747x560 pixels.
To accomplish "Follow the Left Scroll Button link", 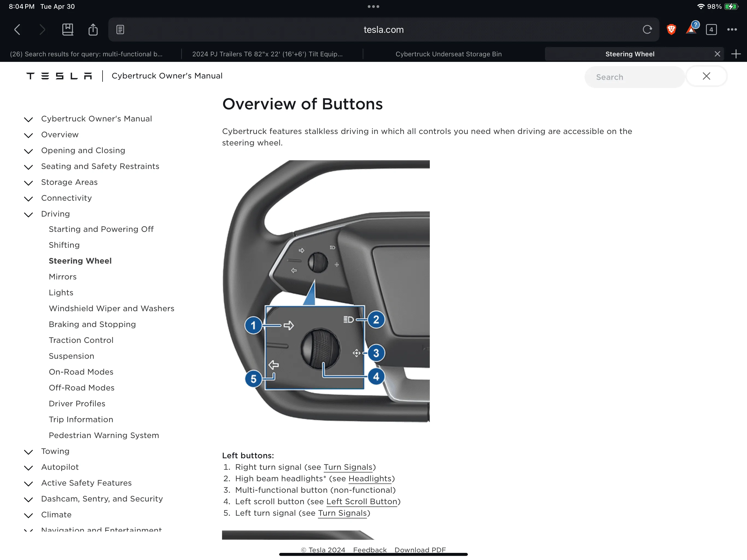I will pos(362,501).
